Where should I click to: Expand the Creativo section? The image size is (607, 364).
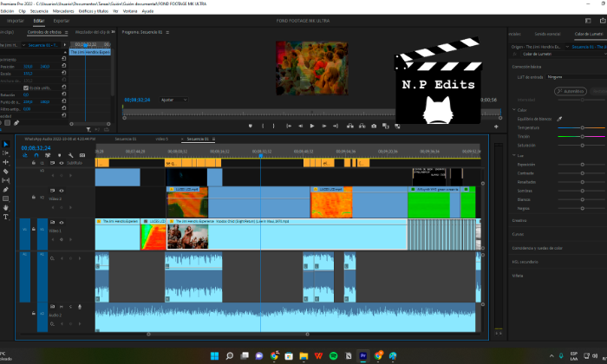[519, 220]
